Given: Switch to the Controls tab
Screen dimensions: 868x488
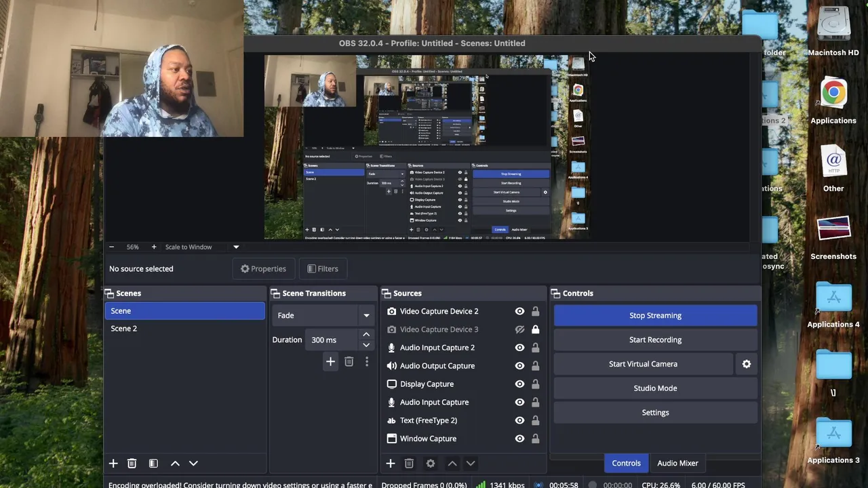Looking at the screenshot, I should click(626, 463).
